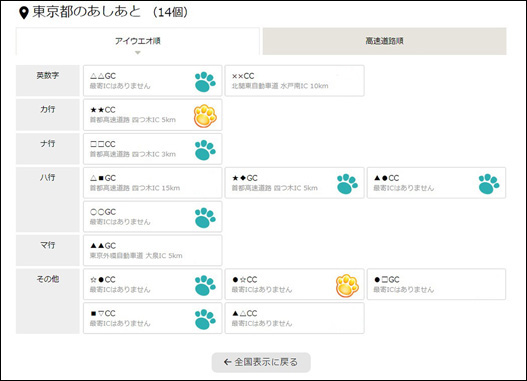Screen dimensions: 527x381
Task: Open the ××CC course entry
Action: [294, 81]
